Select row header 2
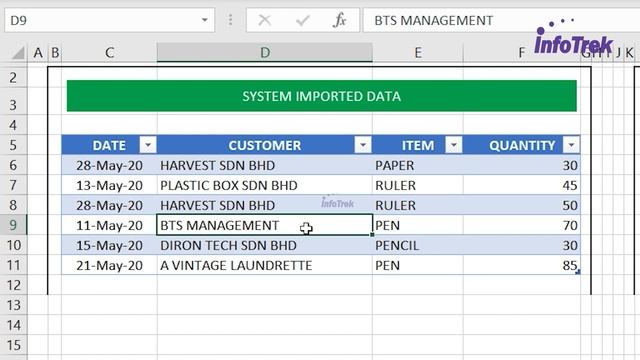 (x=13, y=77)
